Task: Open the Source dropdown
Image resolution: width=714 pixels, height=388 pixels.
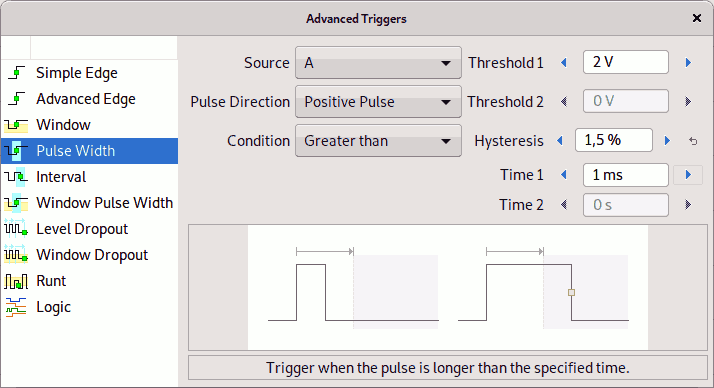Action: [378, 63]
